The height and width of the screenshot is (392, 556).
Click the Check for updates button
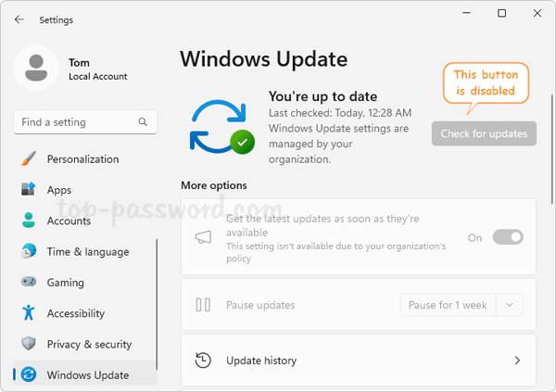[x=484, y=133]
